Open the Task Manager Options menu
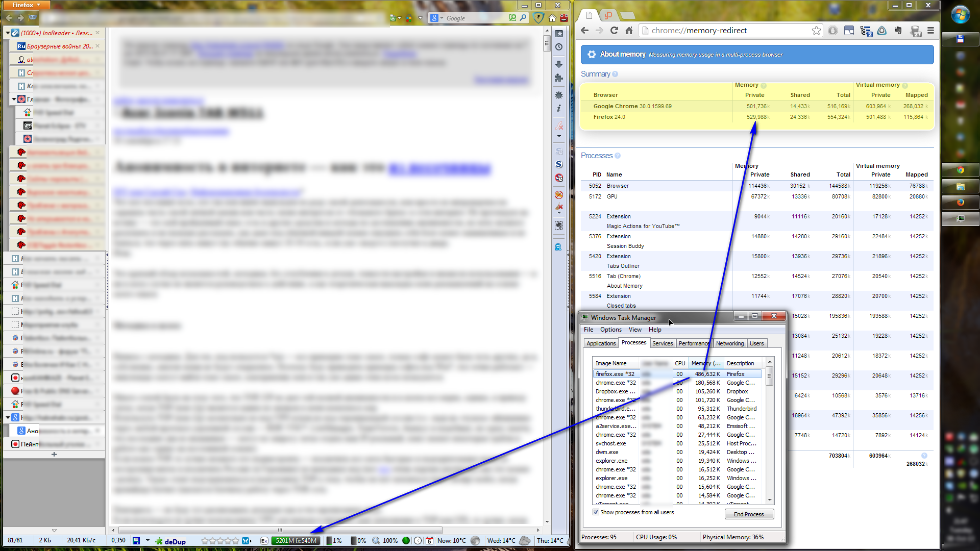This screenshot has width=980, height=551. tap(610, 330)
